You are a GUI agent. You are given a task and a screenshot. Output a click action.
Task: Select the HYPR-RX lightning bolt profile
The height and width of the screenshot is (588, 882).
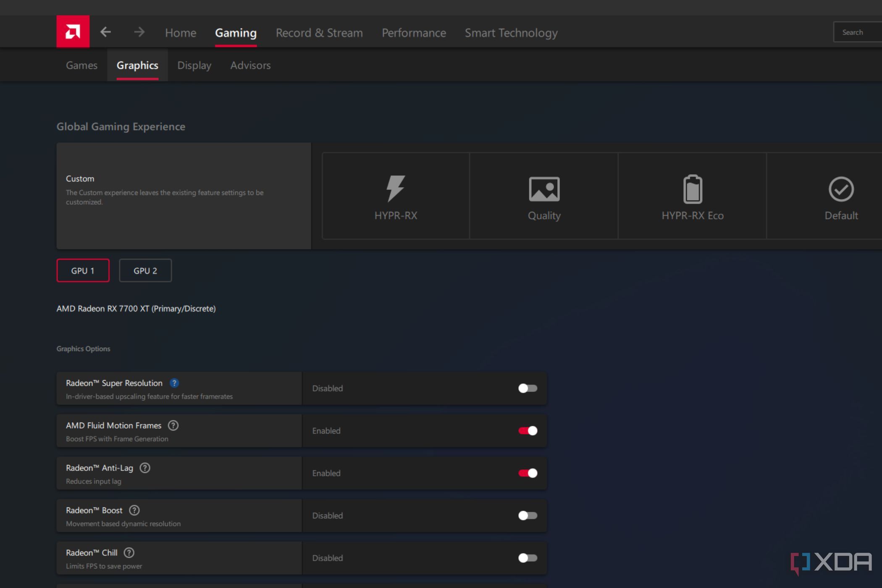[x=396, y=196]
